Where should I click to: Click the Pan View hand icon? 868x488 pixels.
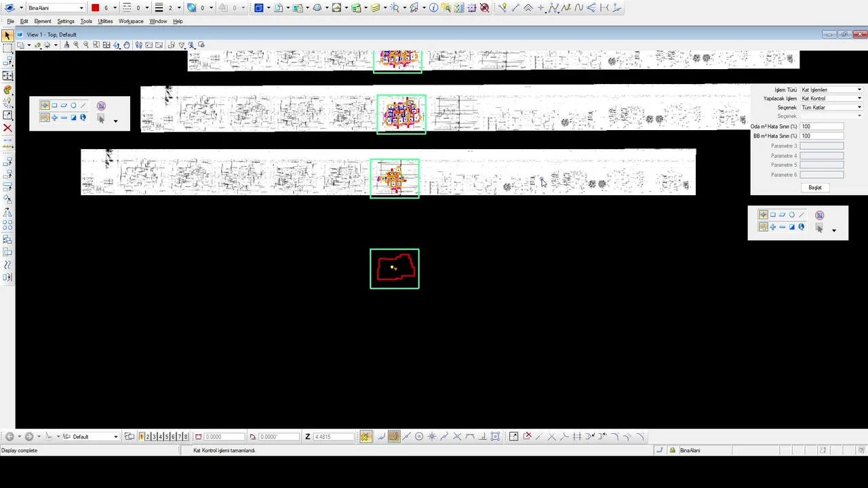click(127, 45)
